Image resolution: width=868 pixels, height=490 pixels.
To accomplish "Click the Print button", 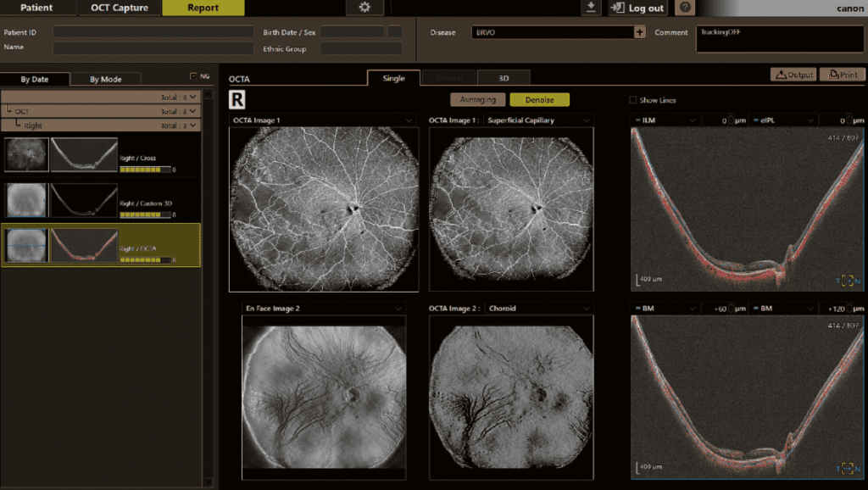I will tap(842, 75).
